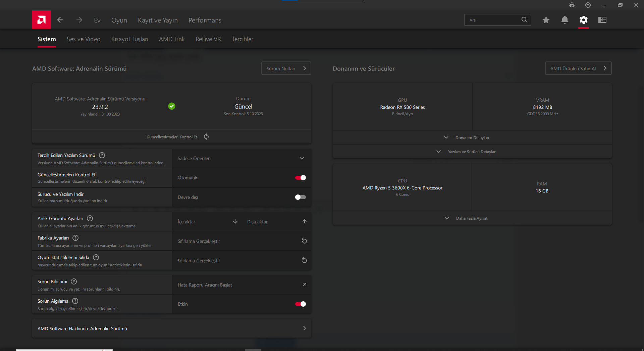The image size is (644, 351).
Task: Open the Tercihler tab
Action: point(243,39)
